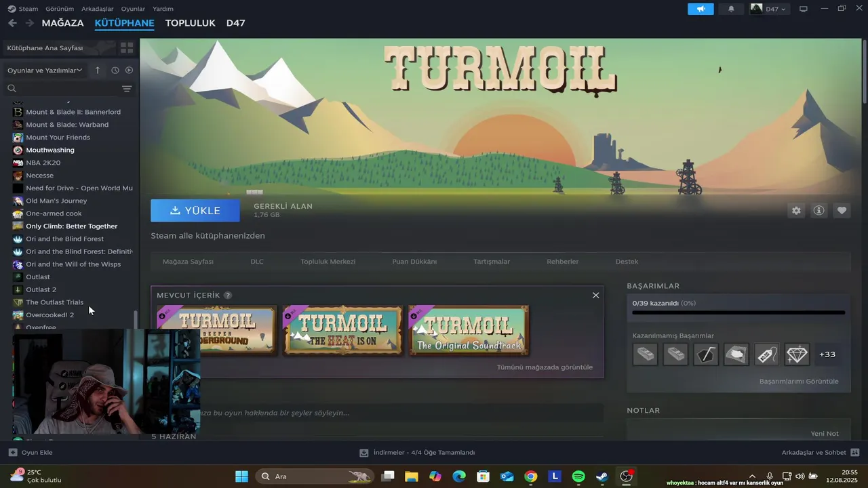Viewport: 868px width, 488px height.
Task: Click Tümünü mağazada görüntüle link
Action: click(545, 367)
